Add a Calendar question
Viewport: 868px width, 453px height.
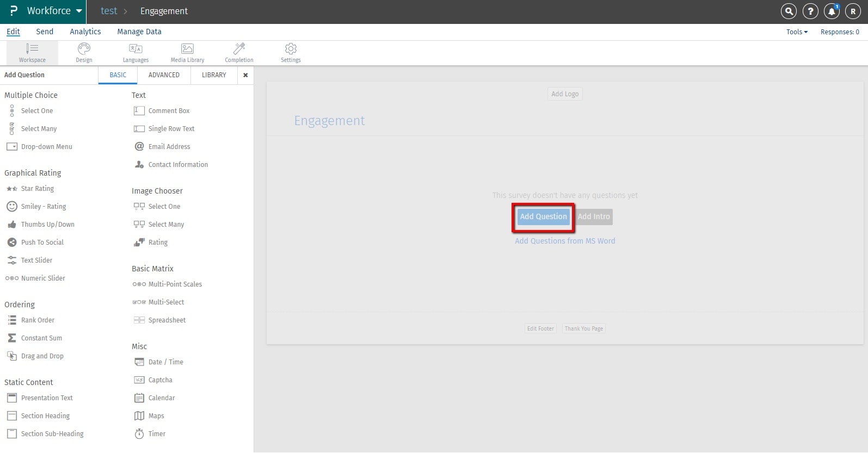point(155,398)
